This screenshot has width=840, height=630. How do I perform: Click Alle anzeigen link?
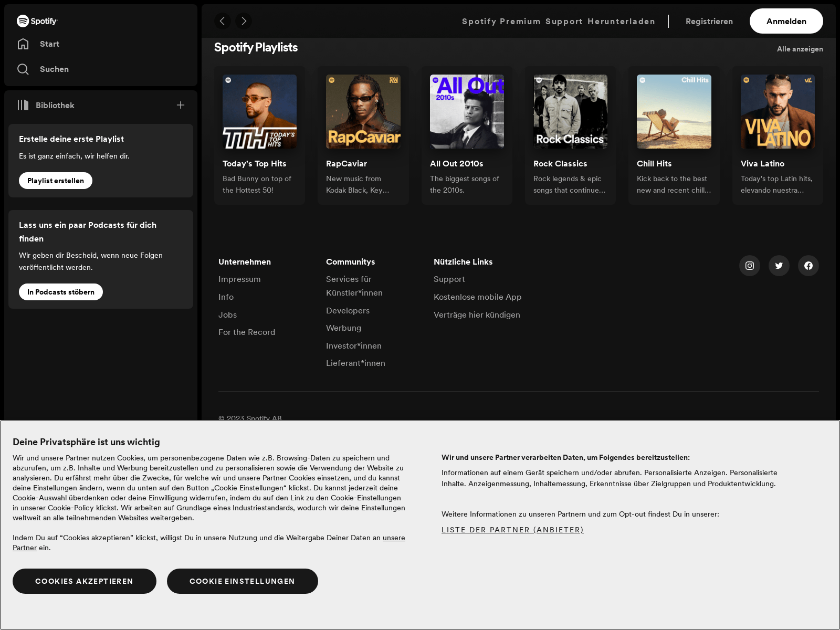[x=800, y=49]
